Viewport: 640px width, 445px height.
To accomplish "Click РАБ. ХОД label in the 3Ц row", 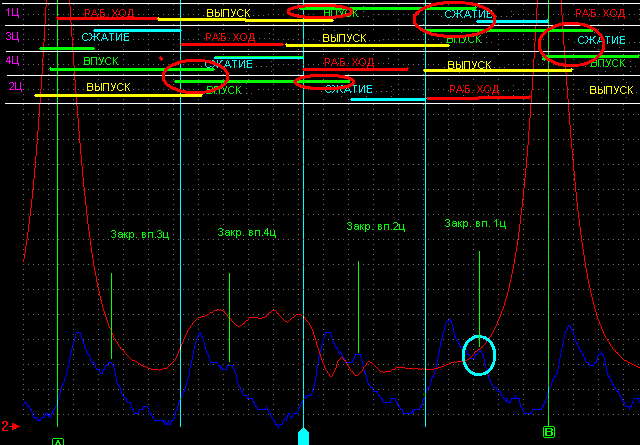I will (x=230, y=37).
